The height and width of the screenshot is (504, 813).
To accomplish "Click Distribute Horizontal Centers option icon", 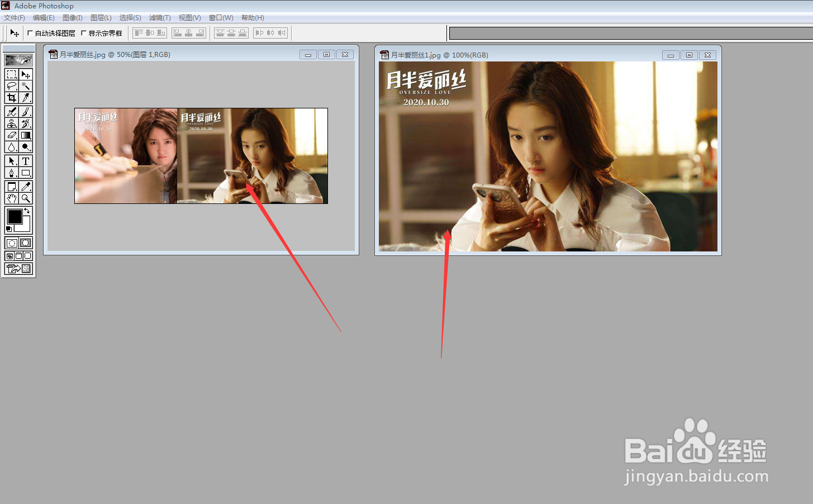I will coord(270,33).
